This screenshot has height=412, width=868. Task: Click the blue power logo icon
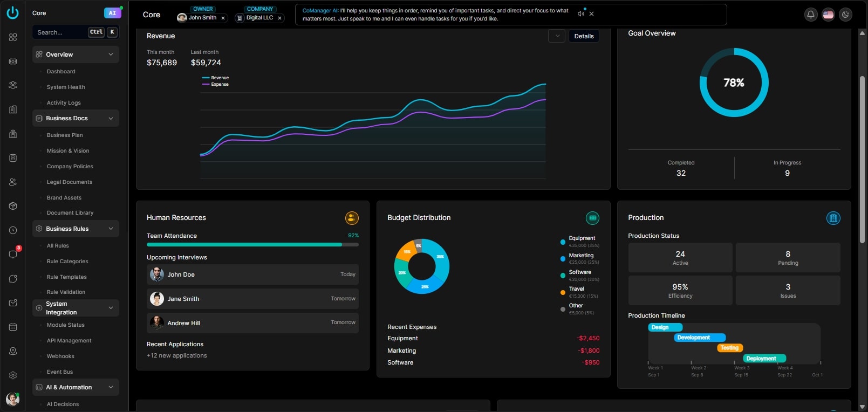point(12,13)
